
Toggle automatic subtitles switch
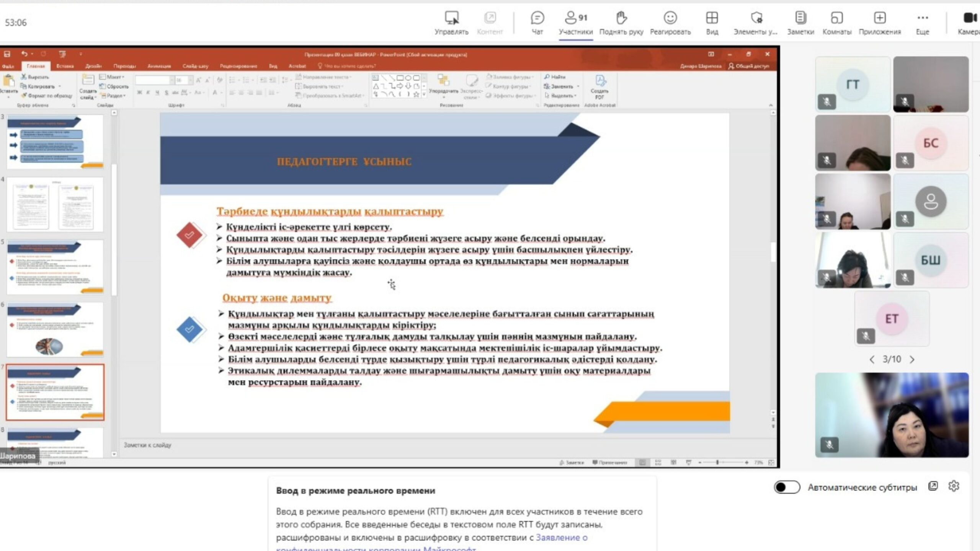pyautogui.click(x=787, y=487)
